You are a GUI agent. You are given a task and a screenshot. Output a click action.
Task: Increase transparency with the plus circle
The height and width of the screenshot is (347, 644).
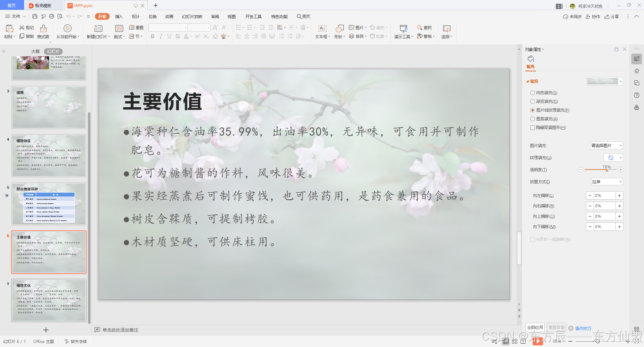coord(621,170)
